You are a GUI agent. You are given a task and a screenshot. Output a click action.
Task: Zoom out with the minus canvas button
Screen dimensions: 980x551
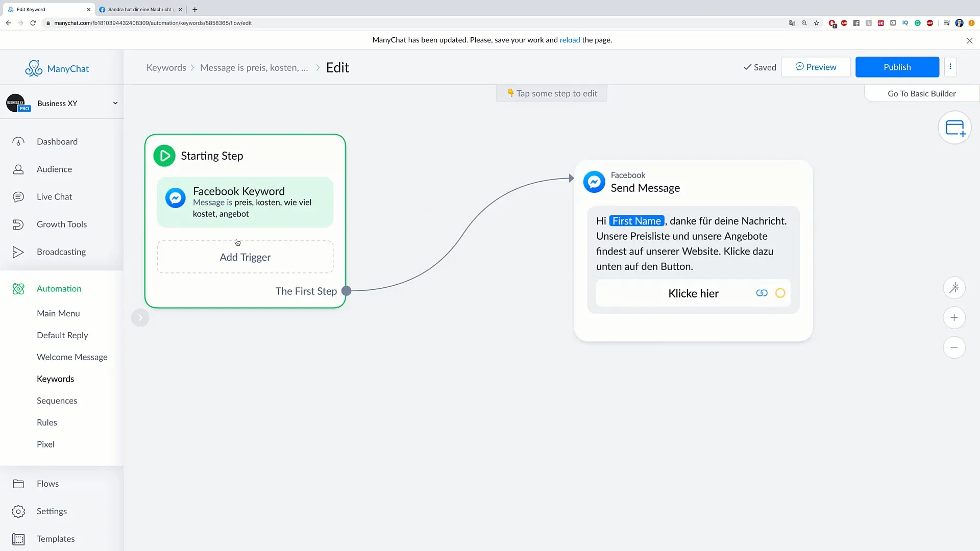[954, 347]
